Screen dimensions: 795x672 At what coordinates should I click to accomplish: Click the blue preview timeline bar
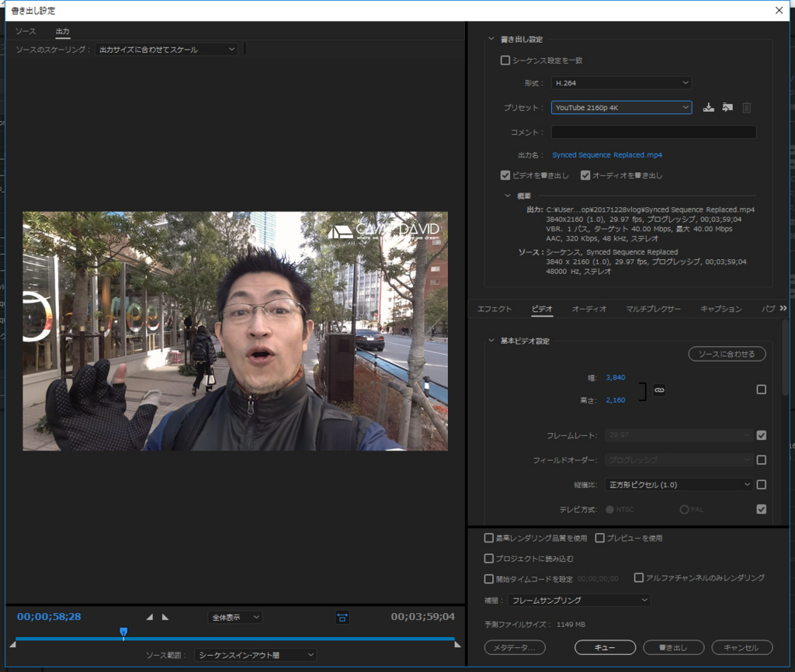234,639
